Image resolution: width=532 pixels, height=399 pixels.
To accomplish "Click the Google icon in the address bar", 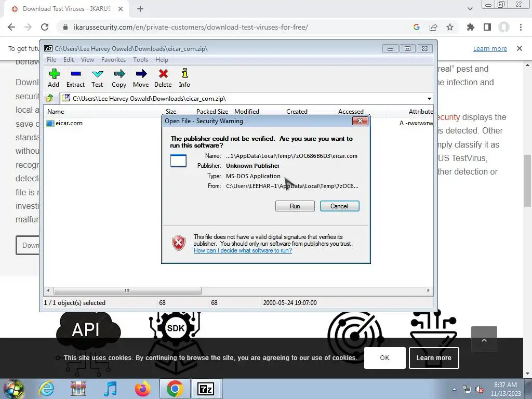I will point(417,27).
